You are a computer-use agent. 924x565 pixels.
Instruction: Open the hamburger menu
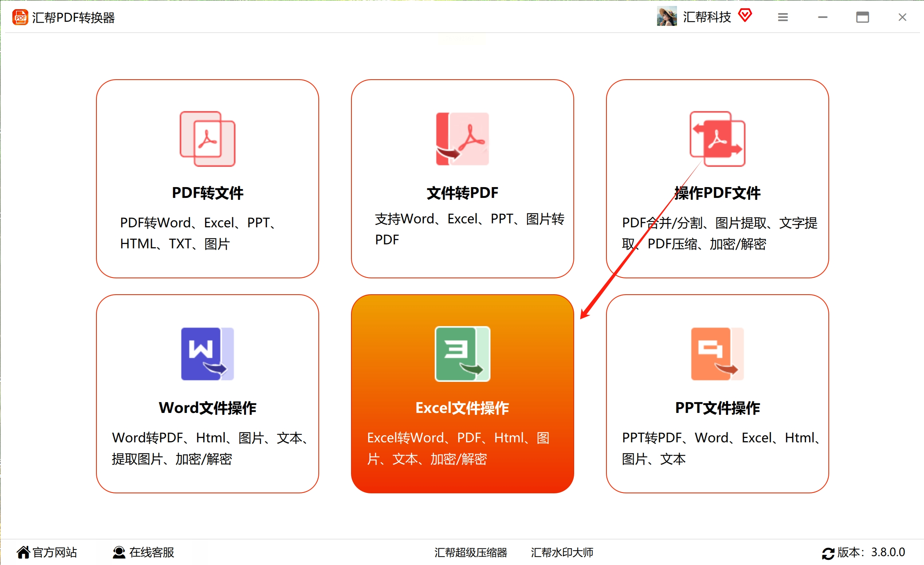(783, 17)
